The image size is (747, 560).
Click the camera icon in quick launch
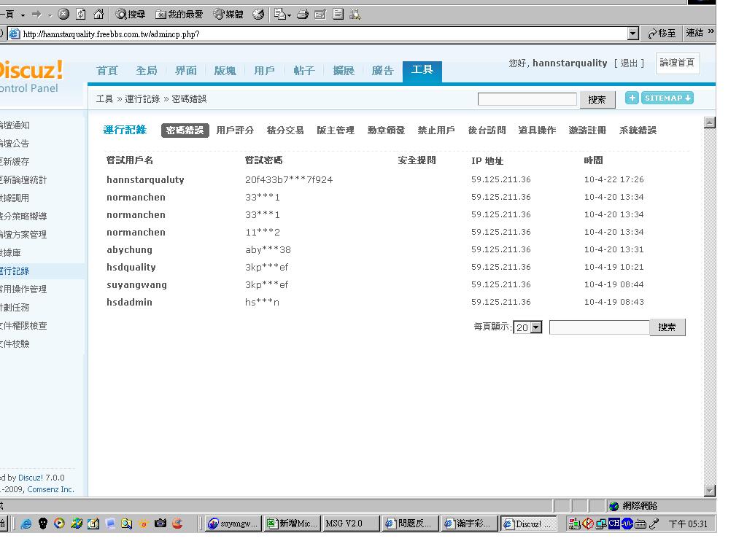pos(160,524)
